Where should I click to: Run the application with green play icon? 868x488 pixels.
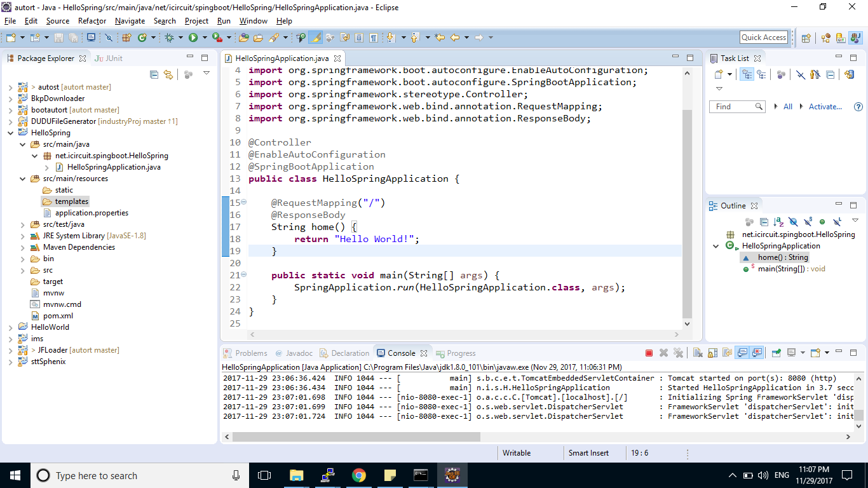[193, 37]
